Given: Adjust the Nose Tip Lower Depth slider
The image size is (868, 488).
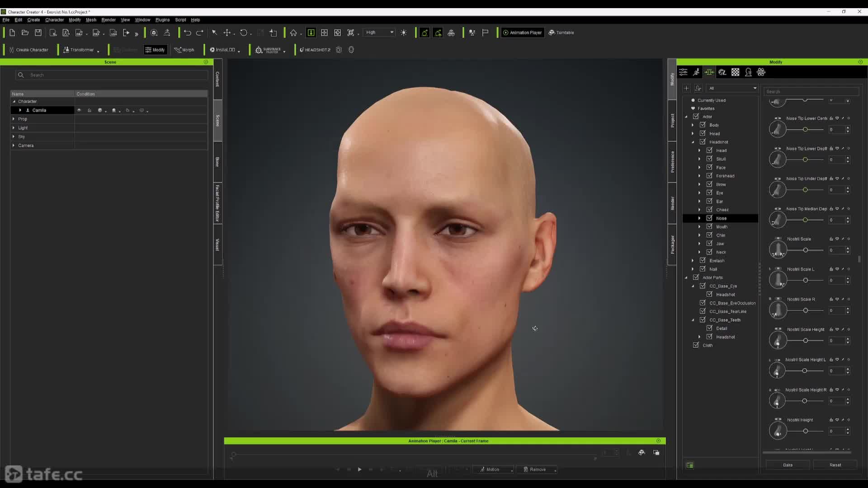Looking at the screenshot, I should [805, 160].
